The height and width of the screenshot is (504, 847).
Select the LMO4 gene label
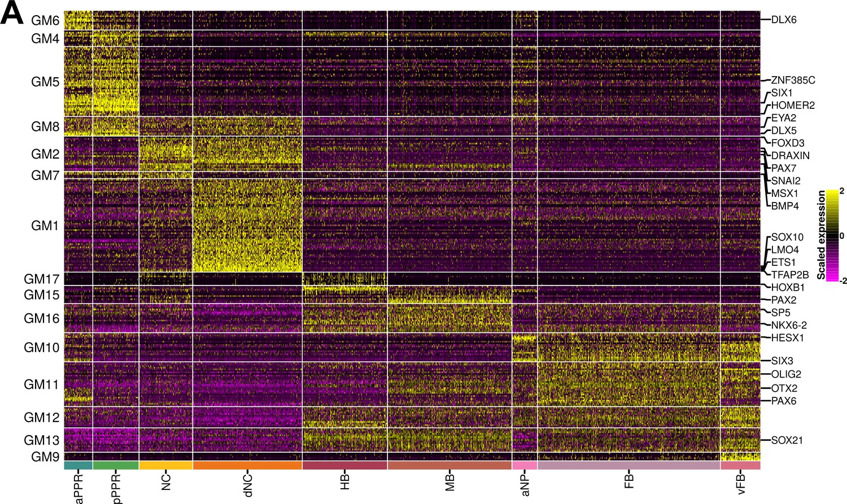pyautogui.click(x=785, y=250)
